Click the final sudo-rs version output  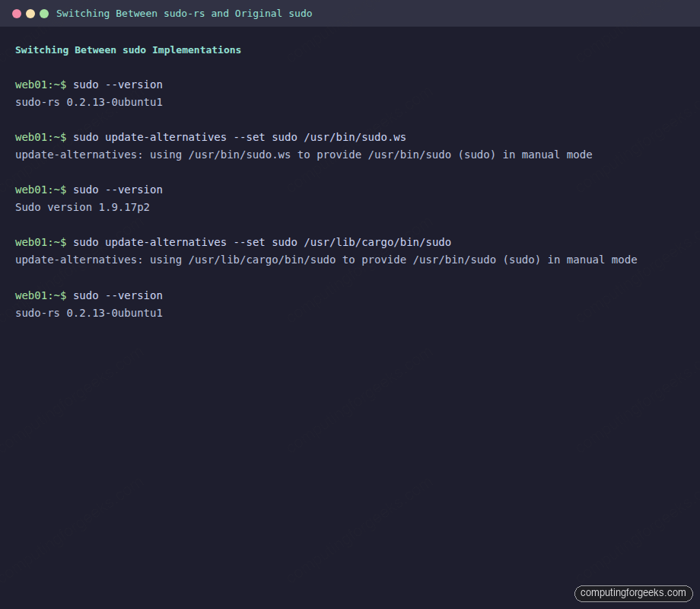89,313
